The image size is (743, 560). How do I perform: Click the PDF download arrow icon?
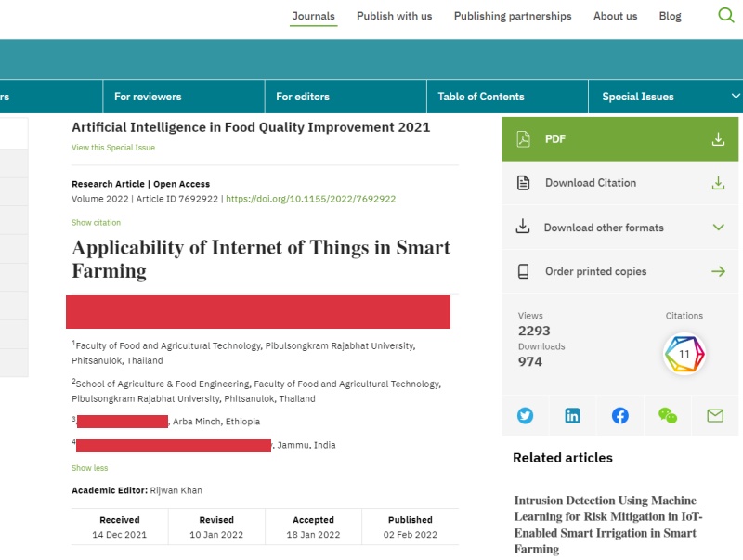click(717, 139)
